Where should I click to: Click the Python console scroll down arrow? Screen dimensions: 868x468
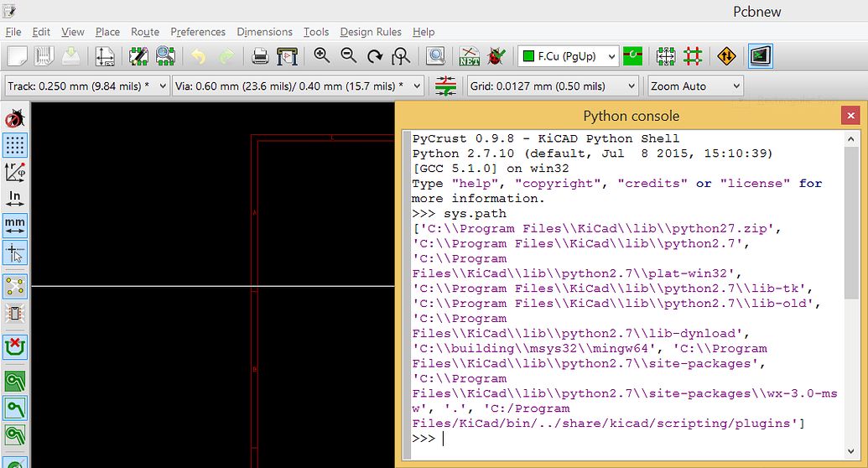[851, 451]
